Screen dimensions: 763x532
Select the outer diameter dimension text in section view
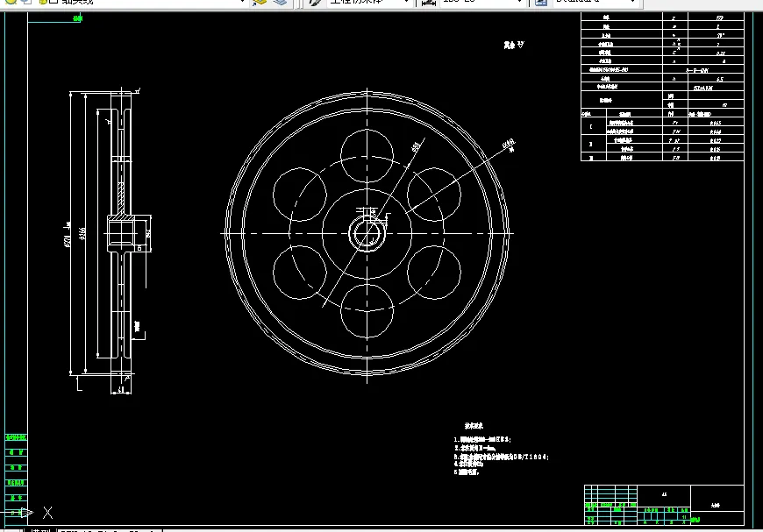tap(68, 235)
